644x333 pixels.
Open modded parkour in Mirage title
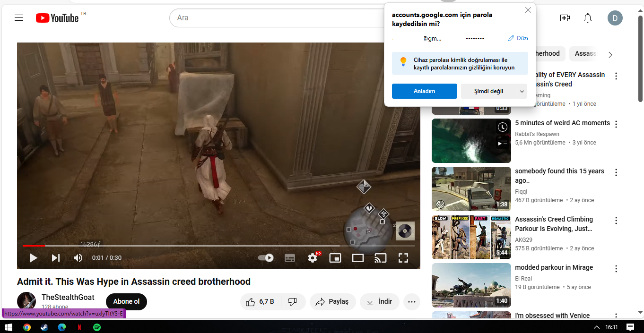click(554, 267)
